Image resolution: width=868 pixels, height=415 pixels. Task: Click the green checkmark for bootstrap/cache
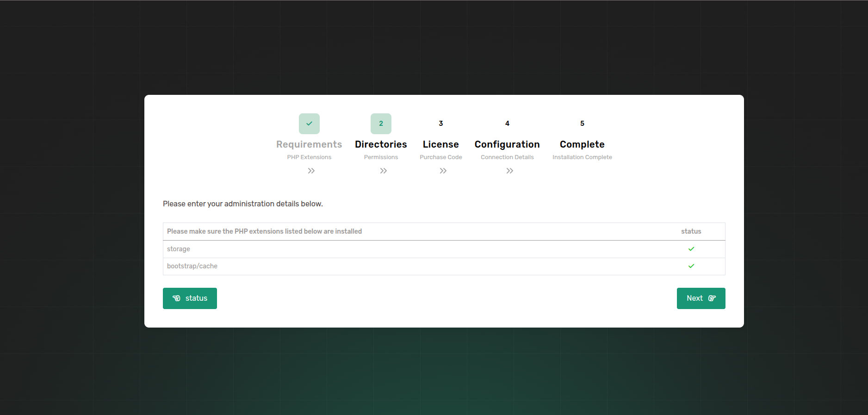691,266
